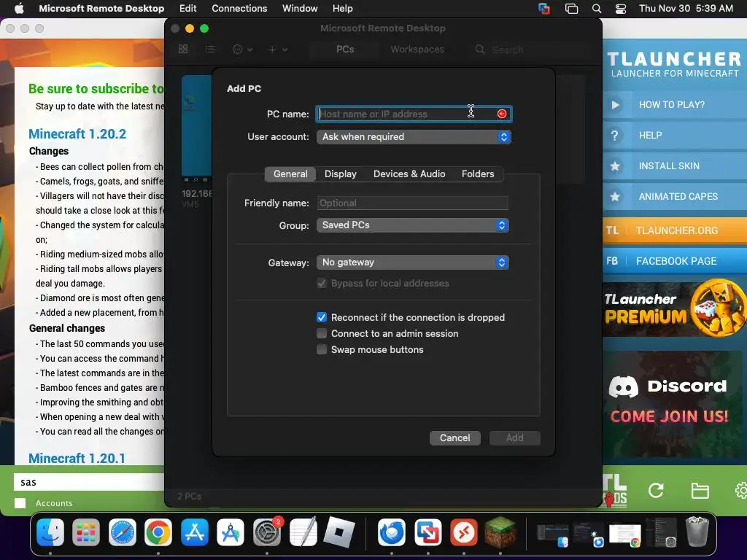
Task: Enable Swap mouse buttons checkbox
Action: pos(322,349)
